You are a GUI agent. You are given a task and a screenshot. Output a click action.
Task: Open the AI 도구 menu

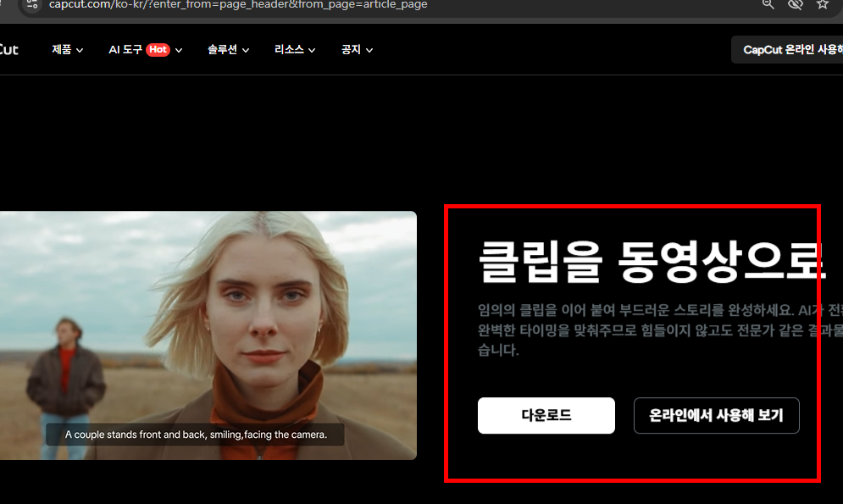point(123,49)
